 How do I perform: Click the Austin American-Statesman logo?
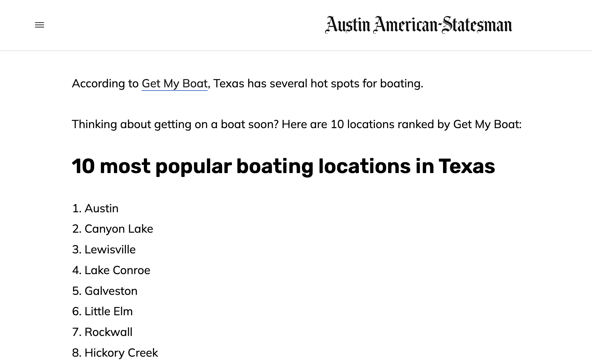[x=418, y=25]
